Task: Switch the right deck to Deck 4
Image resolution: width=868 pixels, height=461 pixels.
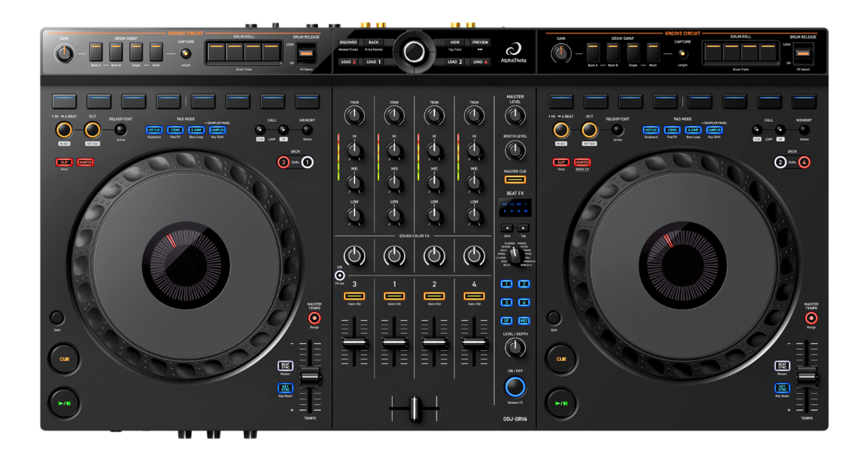Action: click(804, 162)
